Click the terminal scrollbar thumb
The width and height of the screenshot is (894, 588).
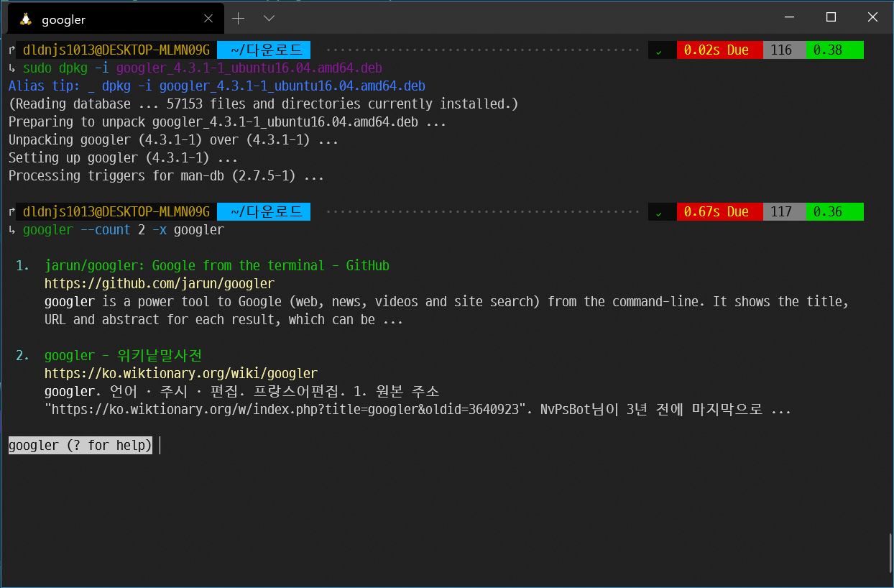(x=890, y=553)
